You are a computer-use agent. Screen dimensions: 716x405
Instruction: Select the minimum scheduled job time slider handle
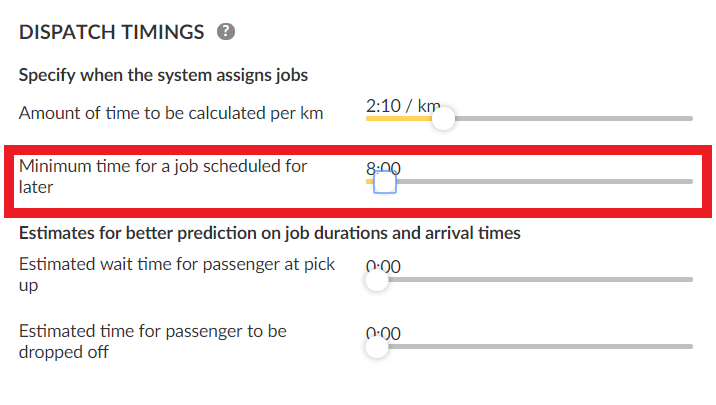[385, 182]
